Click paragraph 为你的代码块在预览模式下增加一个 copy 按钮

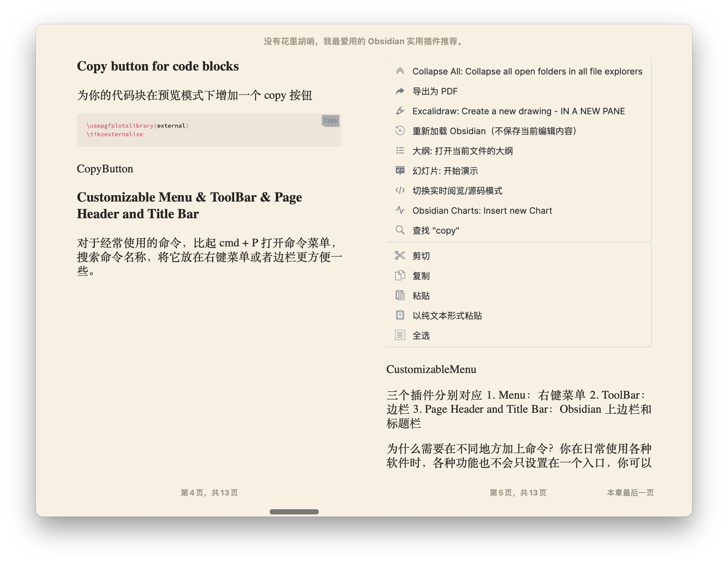(x=195, y=95)
